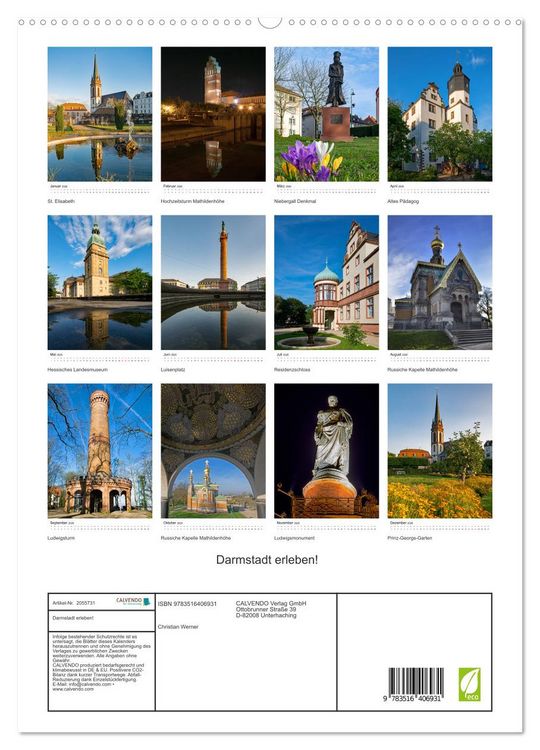
Task: Select the Ludwigsturm brick tower photo
Action: point(100,451)
